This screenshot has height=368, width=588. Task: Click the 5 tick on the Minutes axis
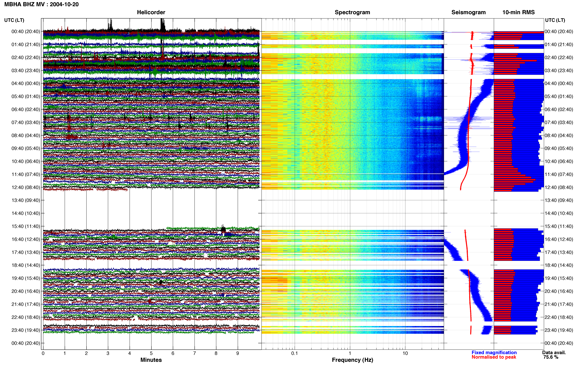(151, 353)
